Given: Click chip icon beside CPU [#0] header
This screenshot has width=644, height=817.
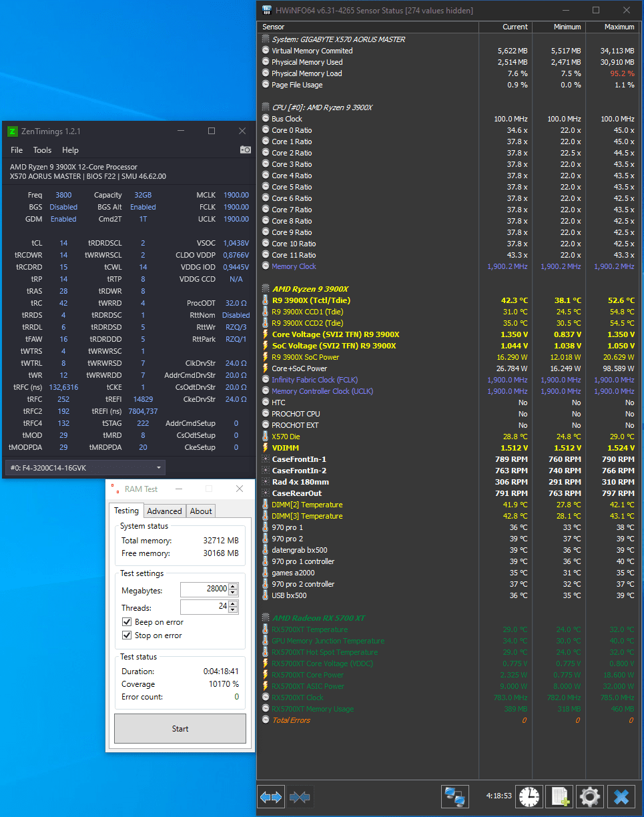Looking at the screenshot, I should point(266,107).
